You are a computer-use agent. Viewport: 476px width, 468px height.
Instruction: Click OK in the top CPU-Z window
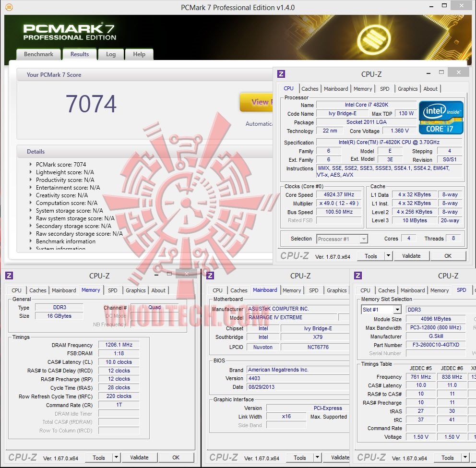point(448,256)
